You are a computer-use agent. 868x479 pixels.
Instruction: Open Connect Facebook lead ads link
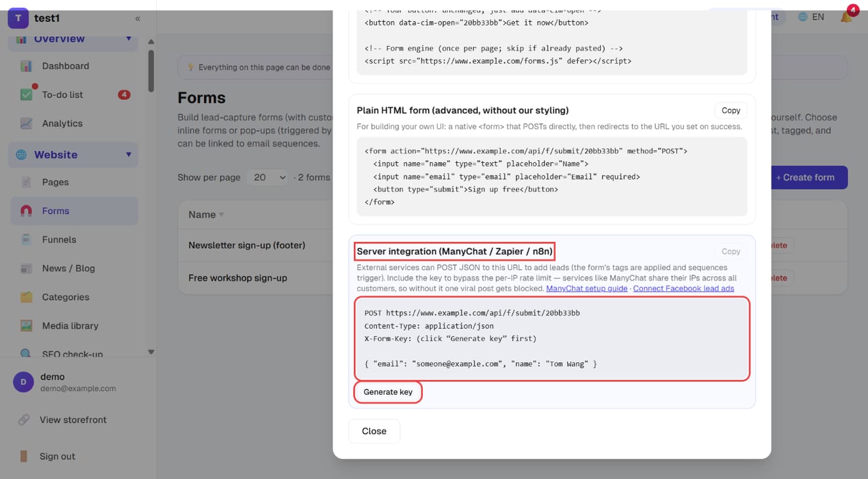(684, 288)
